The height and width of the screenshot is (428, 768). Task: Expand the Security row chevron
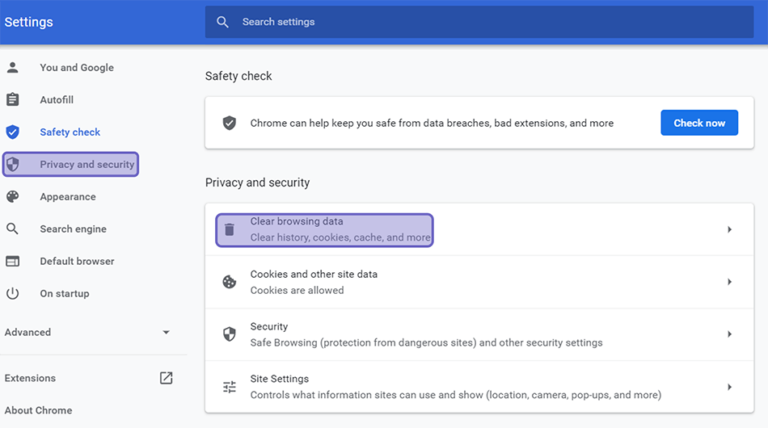729,334
